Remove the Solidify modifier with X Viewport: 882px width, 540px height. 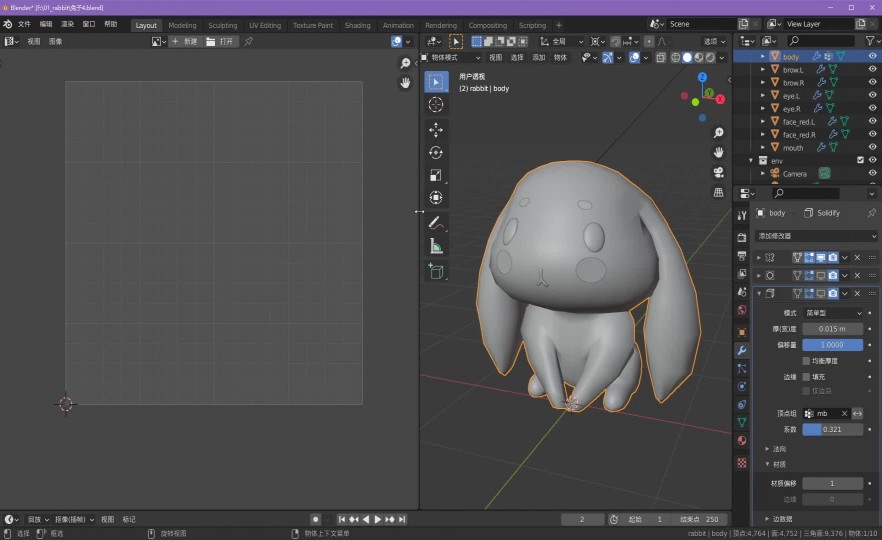click(857, 294)
